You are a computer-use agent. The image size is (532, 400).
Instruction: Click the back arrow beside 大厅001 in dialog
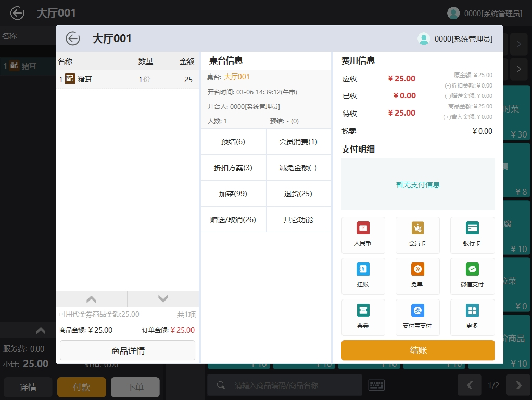(x=73, y=39)
